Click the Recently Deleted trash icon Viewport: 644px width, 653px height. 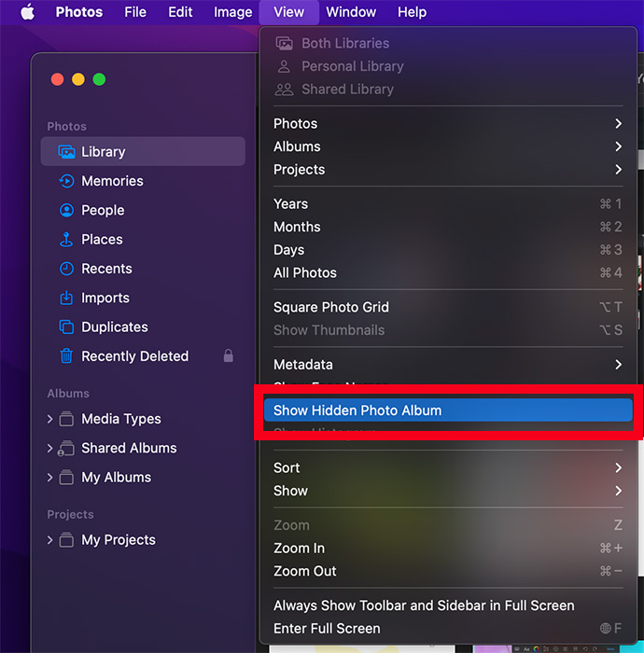[x=66, y=356]
